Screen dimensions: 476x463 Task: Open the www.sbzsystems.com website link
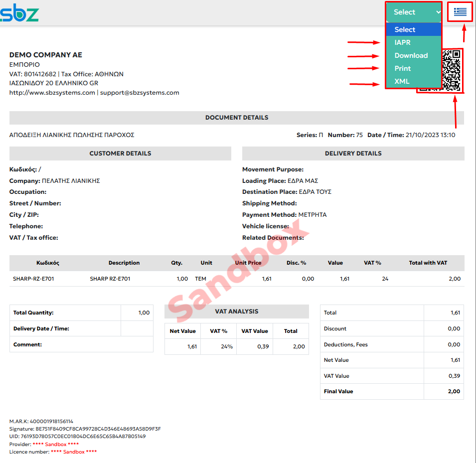tap(52, 93)
